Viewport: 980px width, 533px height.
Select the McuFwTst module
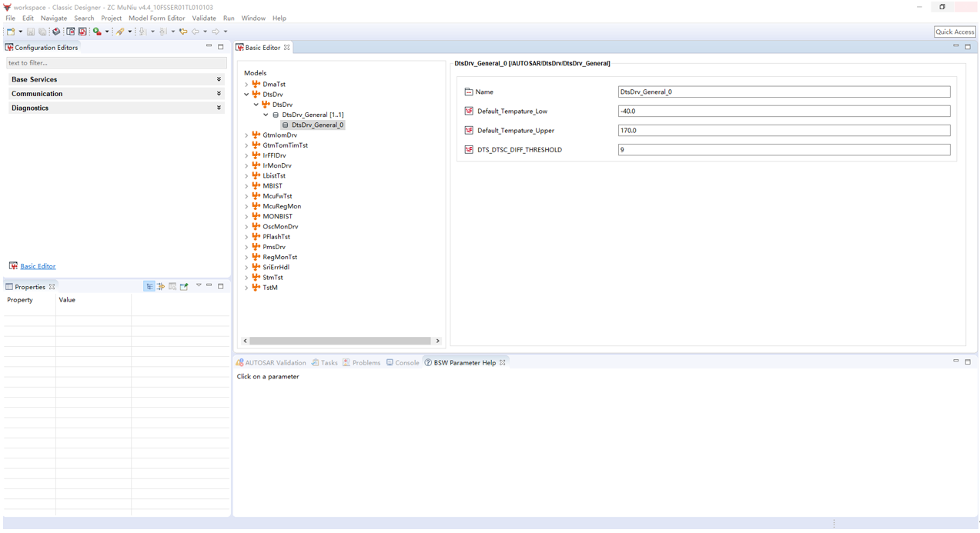tap(277, 196)
